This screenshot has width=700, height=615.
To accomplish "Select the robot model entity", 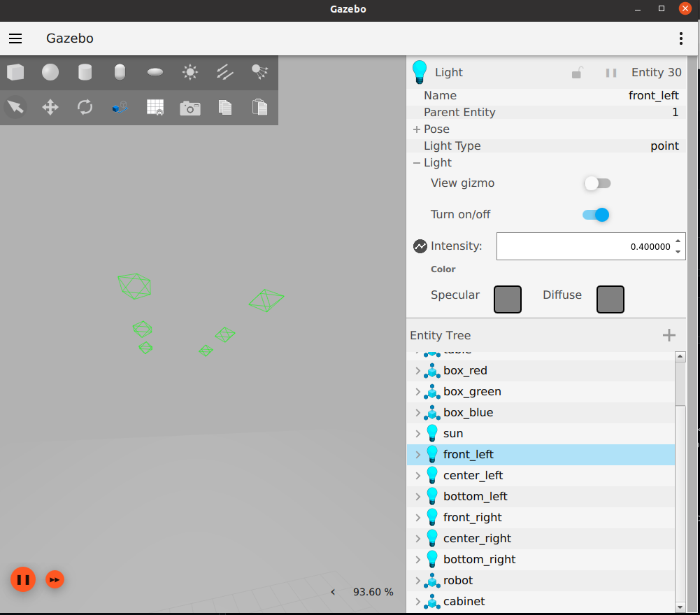I will [541, 581].
